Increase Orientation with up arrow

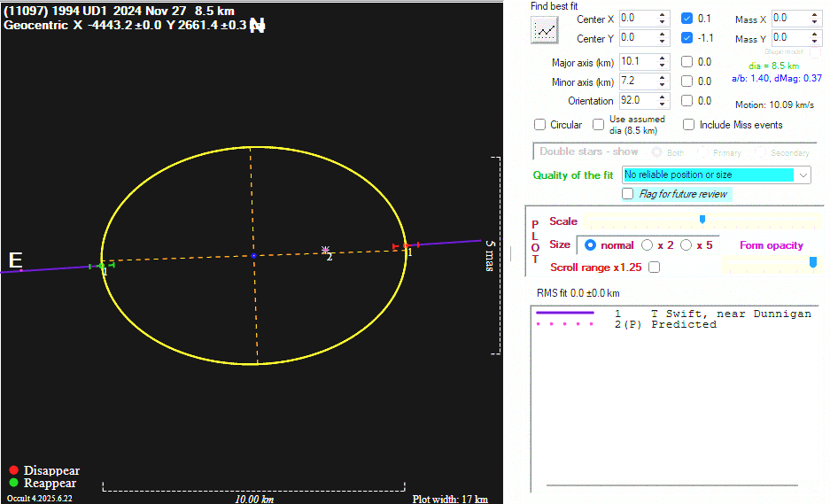click(663, 97)
